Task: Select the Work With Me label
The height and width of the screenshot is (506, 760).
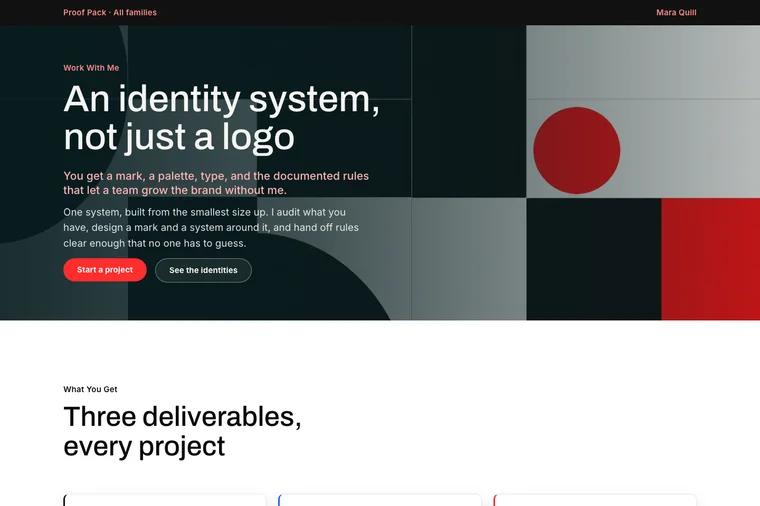Action: click(x=91, y=68)
